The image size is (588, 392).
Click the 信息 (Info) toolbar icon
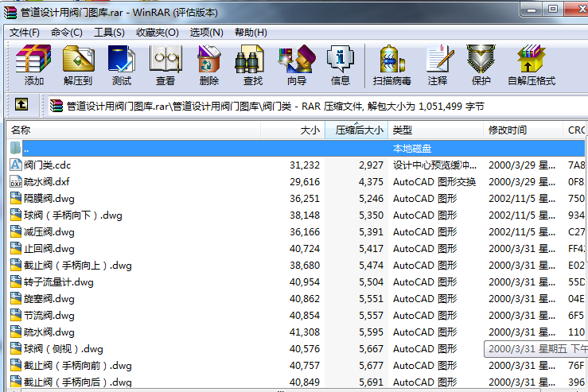(340, 59)
